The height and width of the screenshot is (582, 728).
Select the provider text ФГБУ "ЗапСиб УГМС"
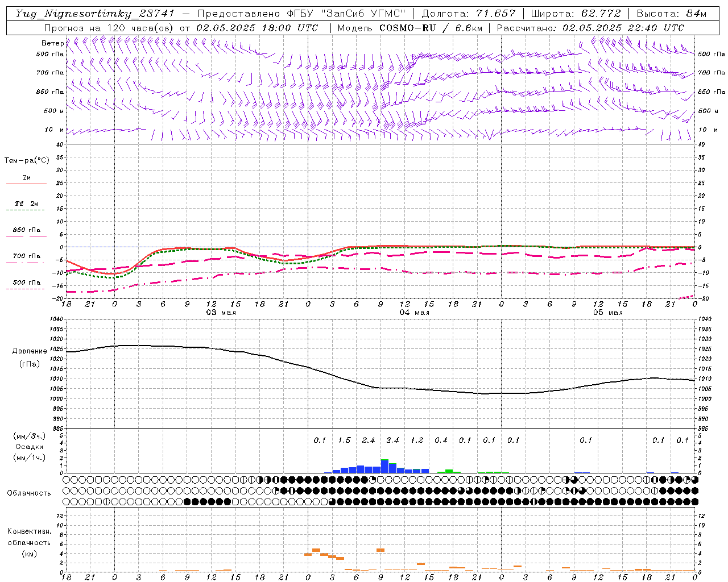(348, 14)
